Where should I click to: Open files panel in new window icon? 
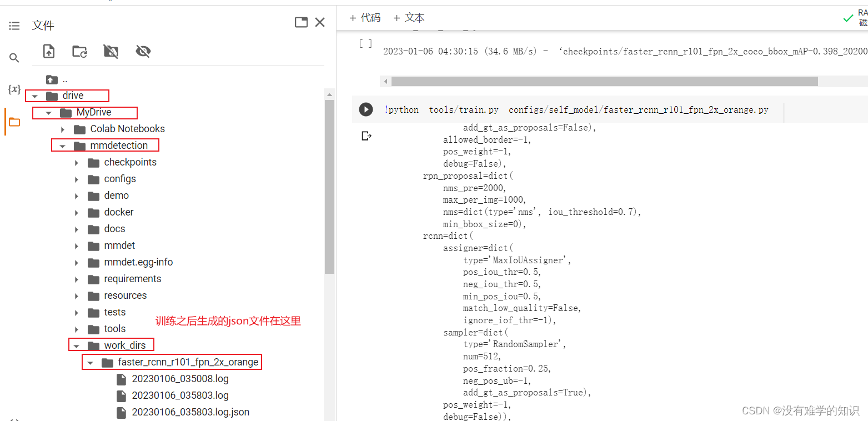click(x=301, y=22)
